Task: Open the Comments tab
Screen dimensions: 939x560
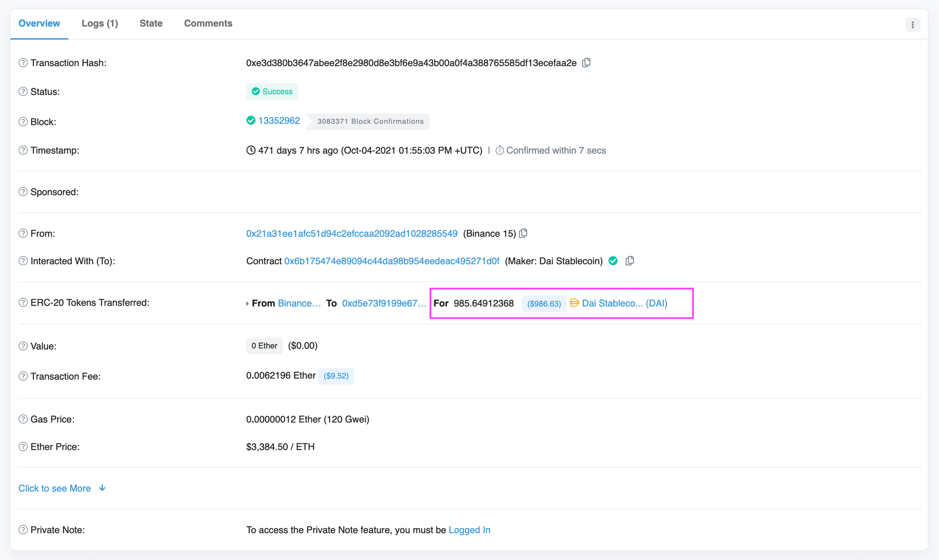Action: [x=208, y=23]
